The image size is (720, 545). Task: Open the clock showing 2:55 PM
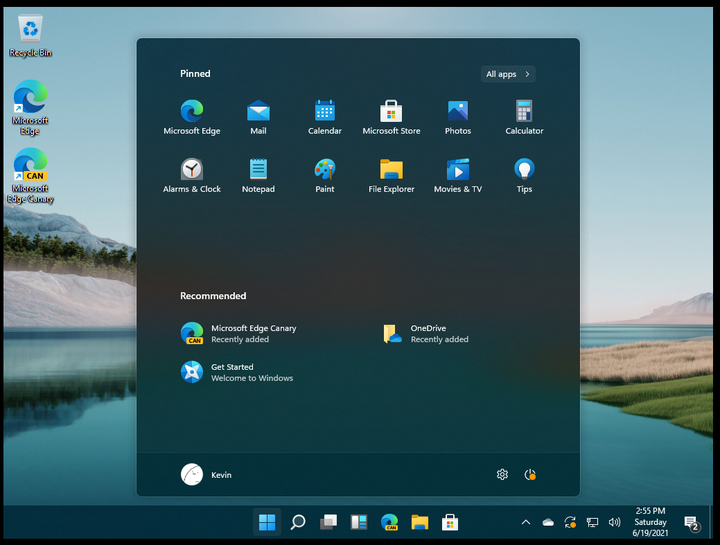[650, 522]
